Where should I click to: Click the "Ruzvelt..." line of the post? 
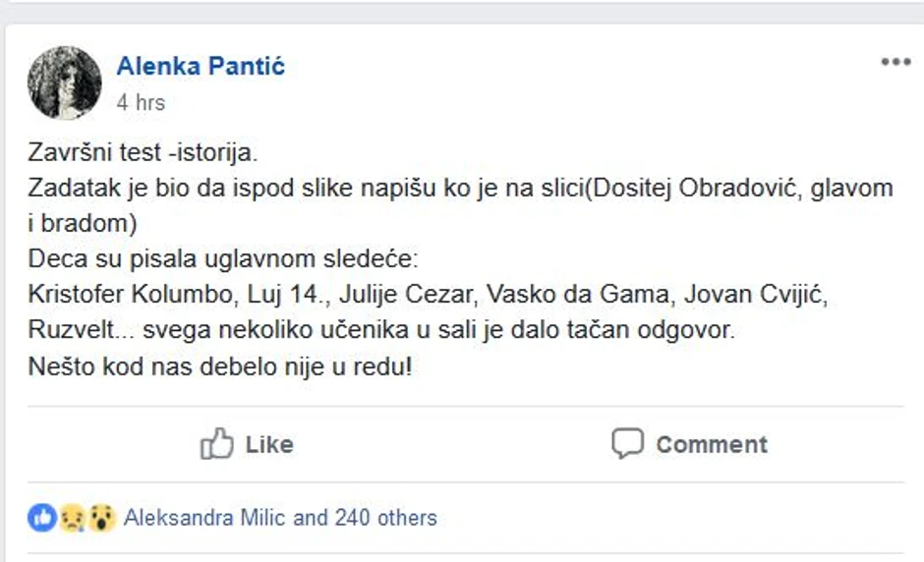coord(381,329)
